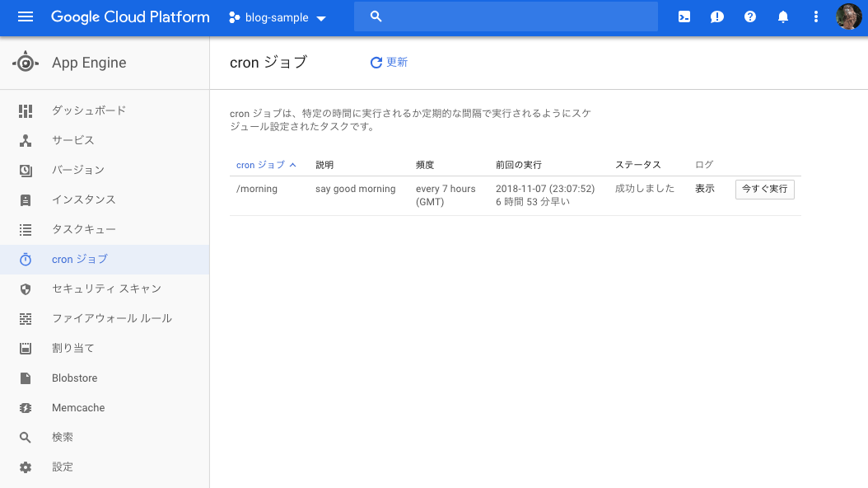Click the 説明 column header
Viewport: 868px width, 488px height.
click(x=324, y=165)
